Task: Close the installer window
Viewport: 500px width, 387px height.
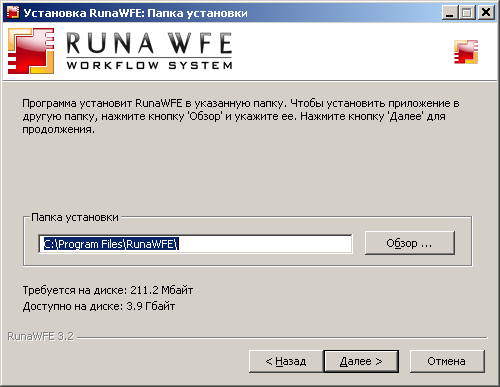Action: click(486, 13)
